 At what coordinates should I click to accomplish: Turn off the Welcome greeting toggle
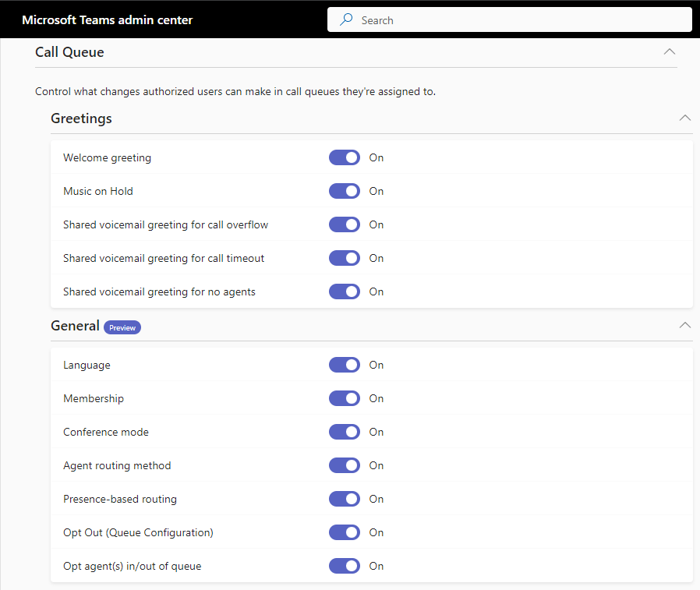pos(345,157)
